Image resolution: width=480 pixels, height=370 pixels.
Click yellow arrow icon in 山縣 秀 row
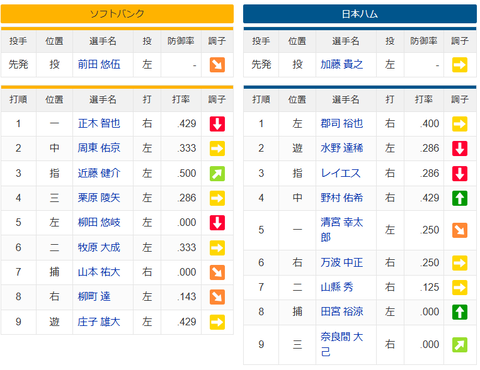tap(460, 287)
